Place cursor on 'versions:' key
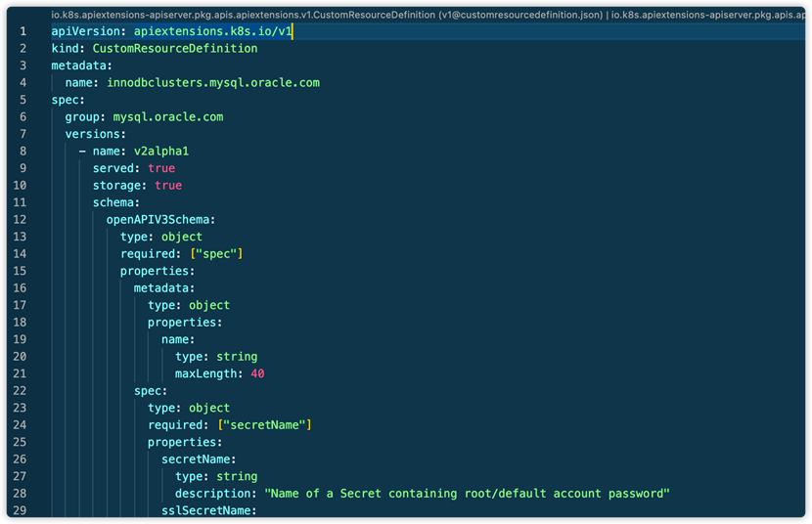This screenshot has width=812, height=524. point(95,134)
